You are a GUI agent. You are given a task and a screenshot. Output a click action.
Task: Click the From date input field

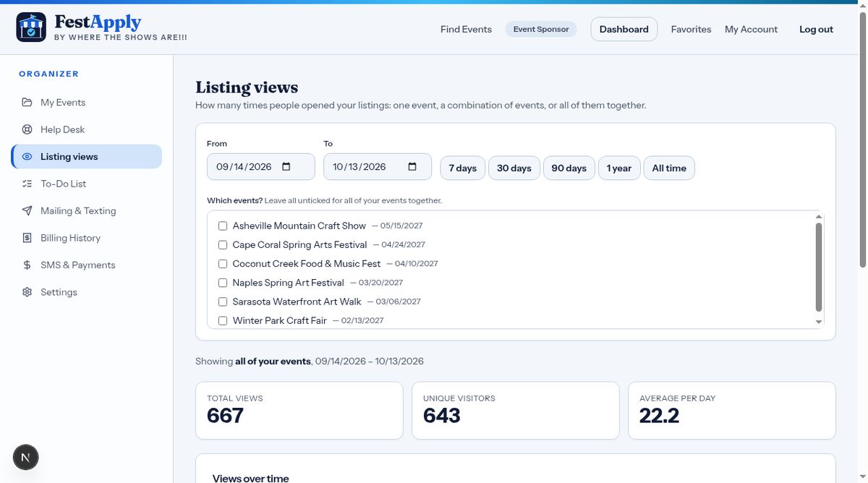(x=261, y=167)
